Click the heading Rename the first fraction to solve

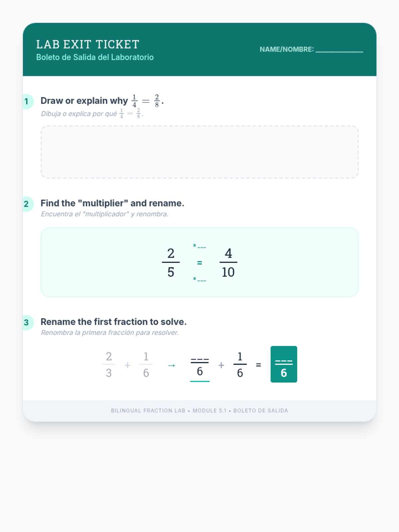tap(113, 322)
